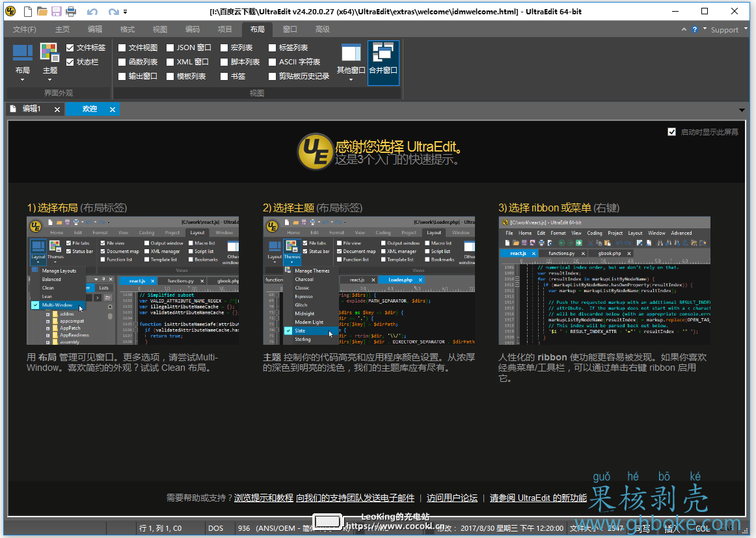Enable 输出窗口 checkbox
Viewport: 756px width, 538px height.
(x=122, y=76)
